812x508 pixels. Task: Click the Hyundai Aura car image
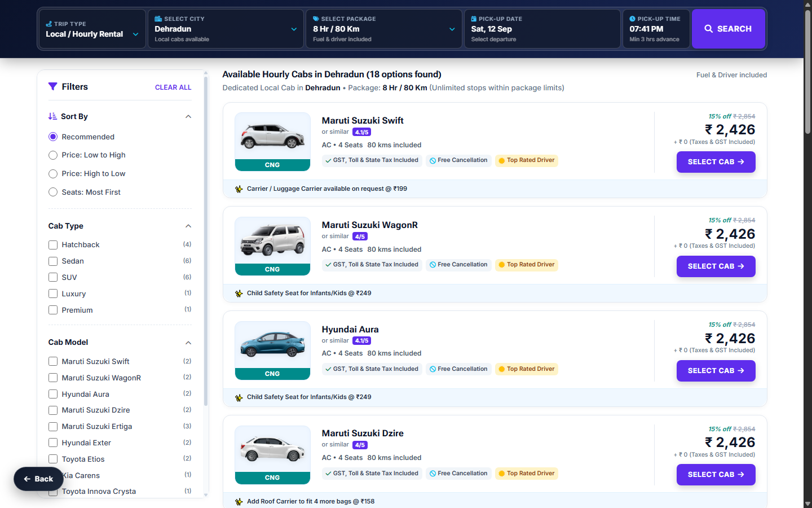272,345
